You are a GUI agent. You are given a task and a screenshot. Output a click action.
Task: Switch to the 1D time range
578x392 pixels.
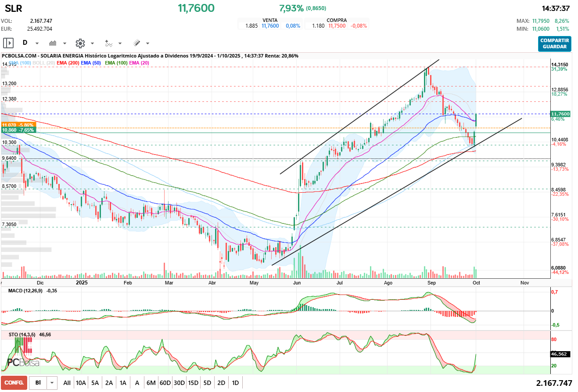pyautogui.click(x=235, y=383)
